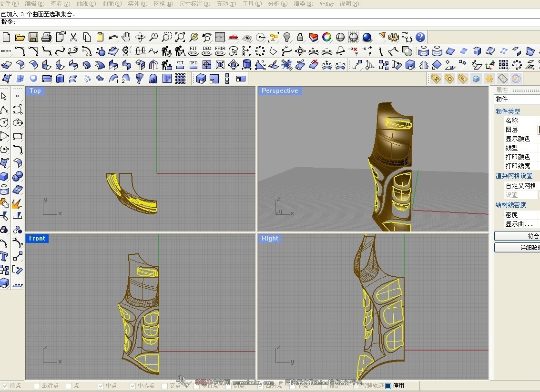Screen dimensions: 540x392
Task: Undo last action with curved arrow icon
Action: pos(113,37)
